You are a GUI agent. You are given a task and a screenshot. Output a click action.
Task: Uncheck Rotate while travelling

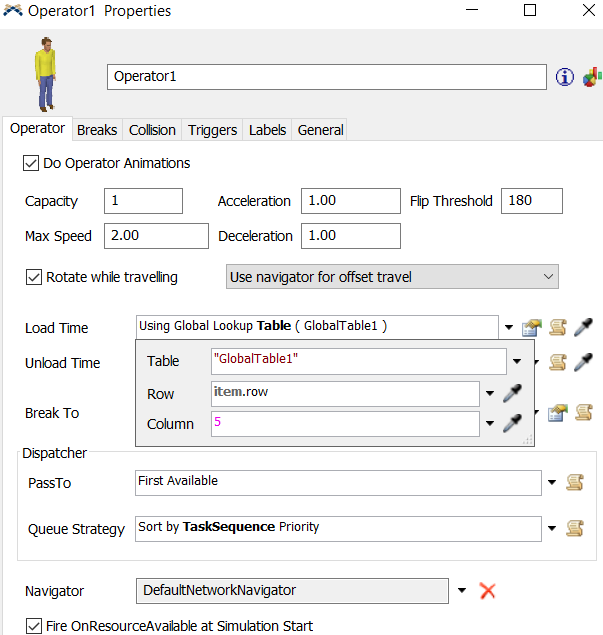tap(34, 277)
